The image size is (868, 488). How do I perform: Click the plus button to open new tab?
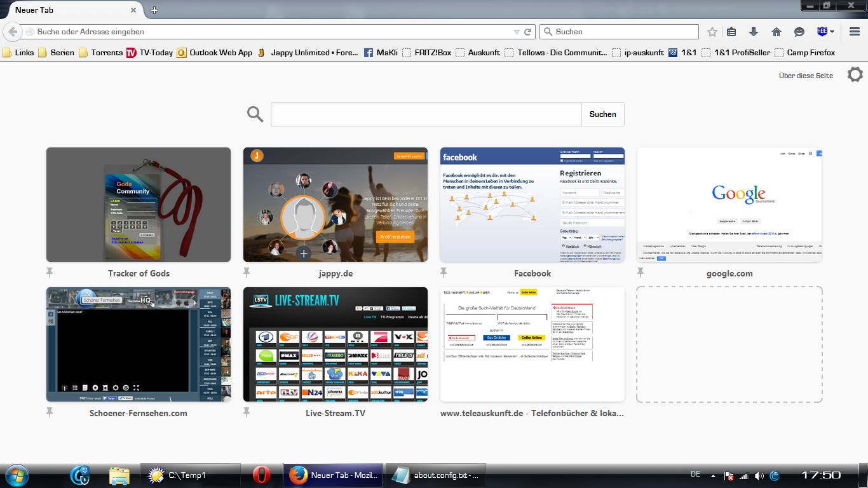(x=154, y=10)
